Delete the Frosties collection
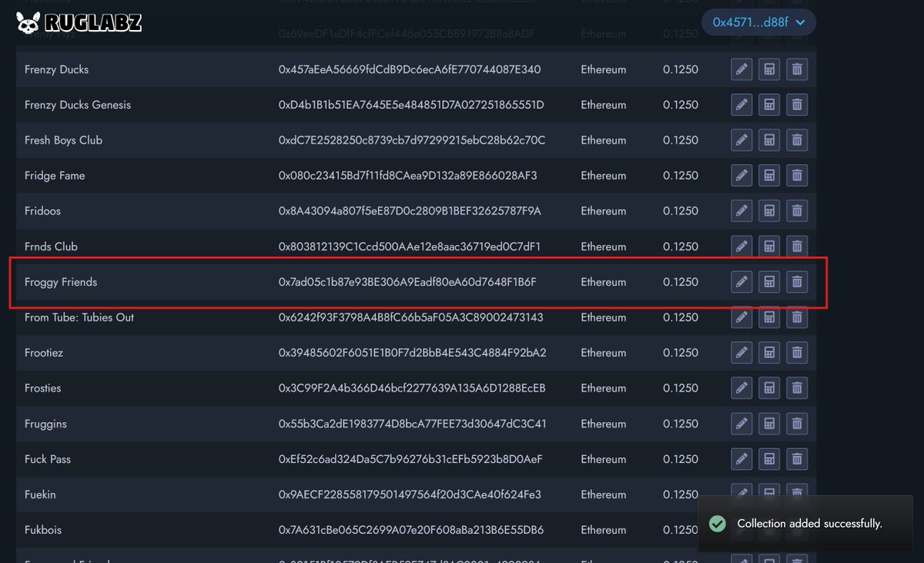Screen dimensions: 924x563 click(x=797, y=388)
